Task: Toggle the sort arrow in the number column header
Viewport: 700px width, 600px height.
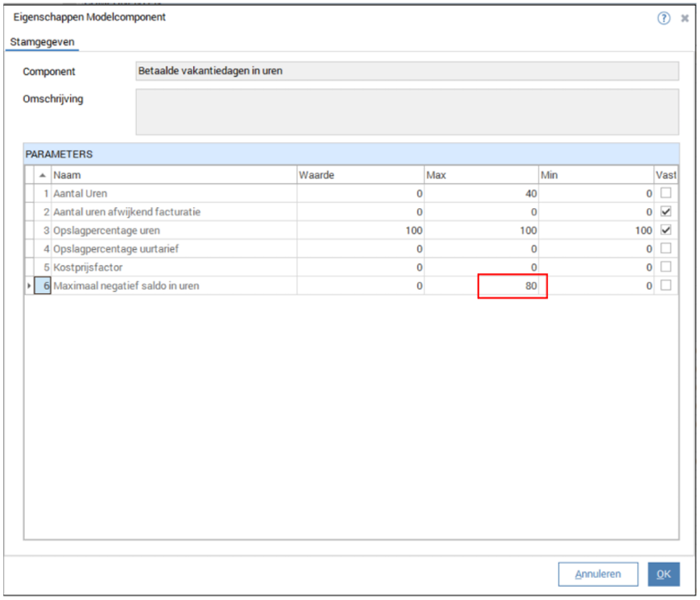Action: (43, 175)
